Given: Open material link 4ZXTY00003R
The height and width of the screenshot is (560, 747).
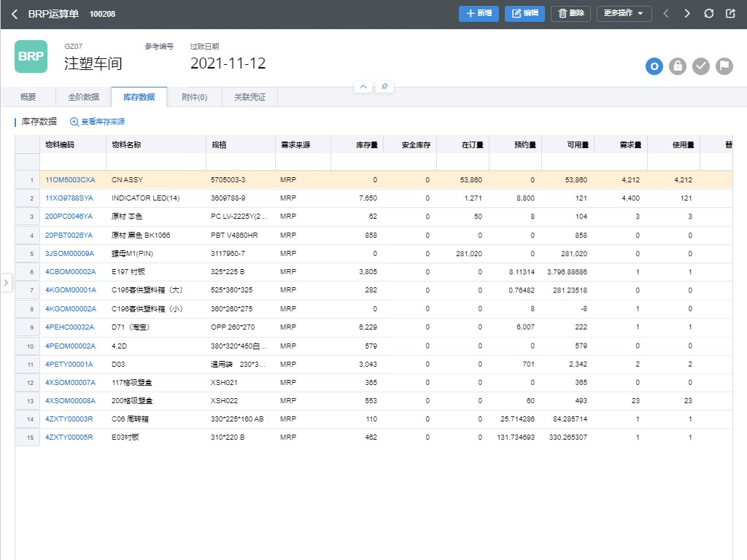Looking at the screenshot, I should tap(69, 419).
